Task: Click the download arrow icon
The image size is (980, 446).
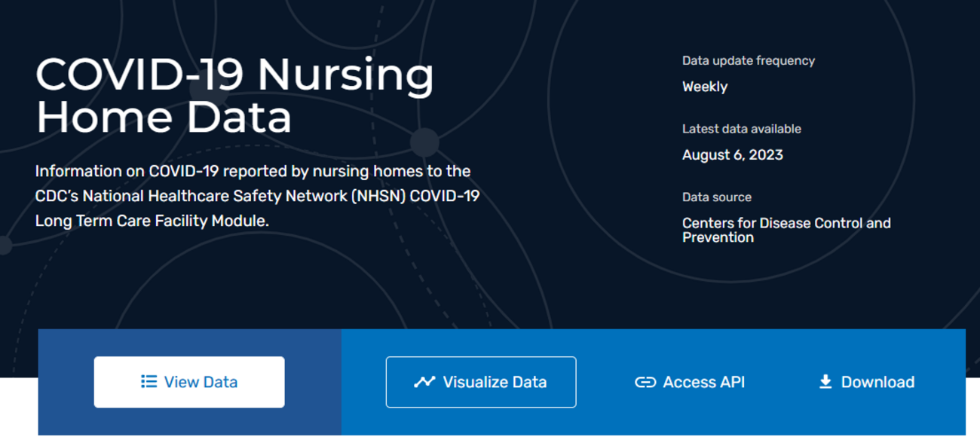Action: click(x=825, y=382)
